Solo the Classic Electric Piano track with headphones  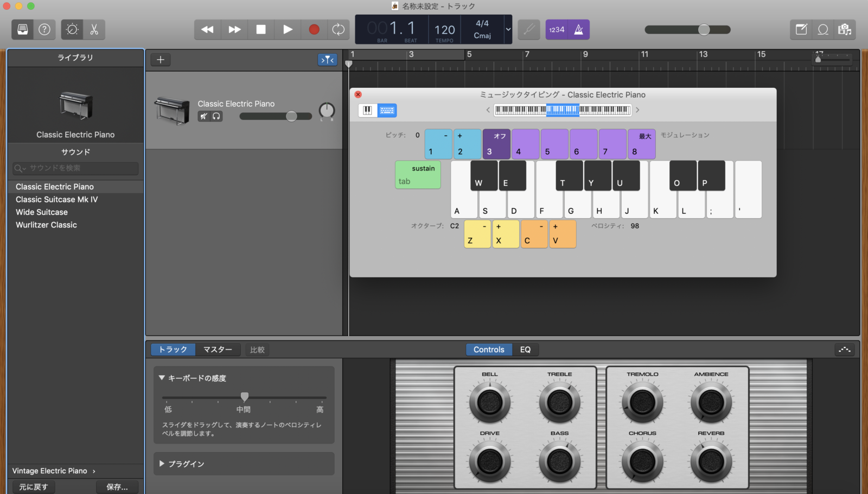pyautogui.click(x=216, y=116)
